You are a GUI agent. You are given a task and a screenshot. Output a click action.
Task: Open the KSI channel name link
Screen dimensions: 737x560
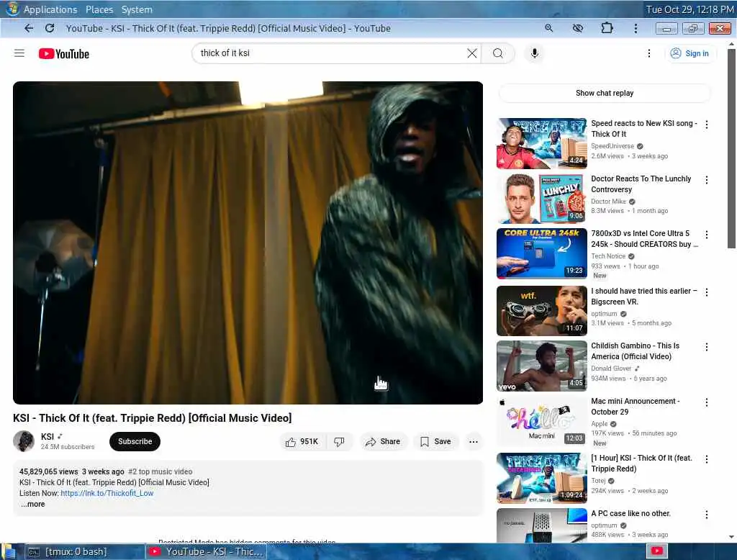click(x=48, y=437)
